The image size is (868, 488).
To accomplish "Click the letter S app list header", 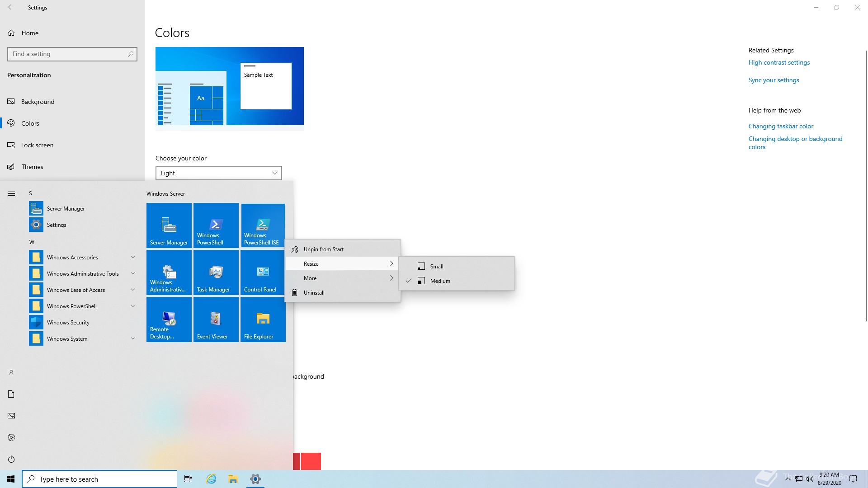I will (30, 193).
